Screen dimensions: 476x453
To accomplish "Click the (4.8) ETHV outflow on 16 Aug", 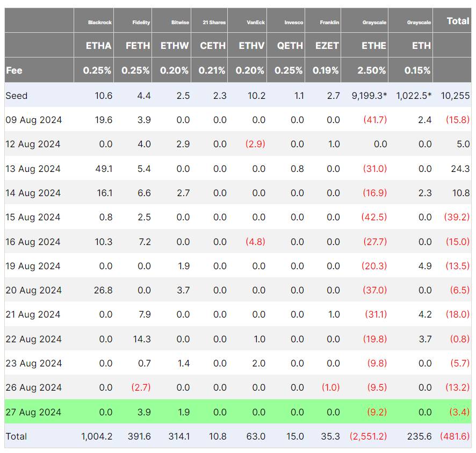I will point(255,242).
